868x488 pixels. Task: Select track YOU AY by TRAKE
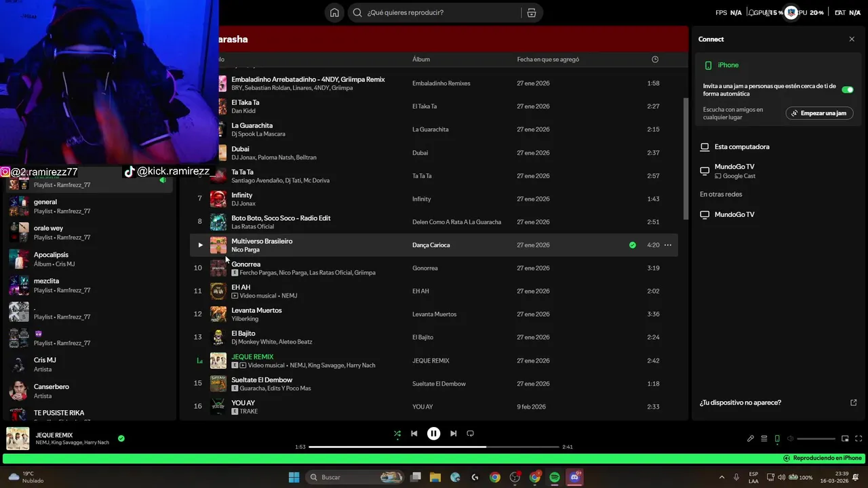[434, 407]
